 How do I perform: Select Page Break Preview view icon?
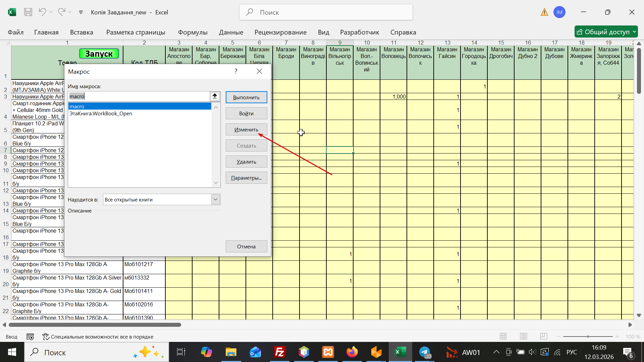coord(544,336)
